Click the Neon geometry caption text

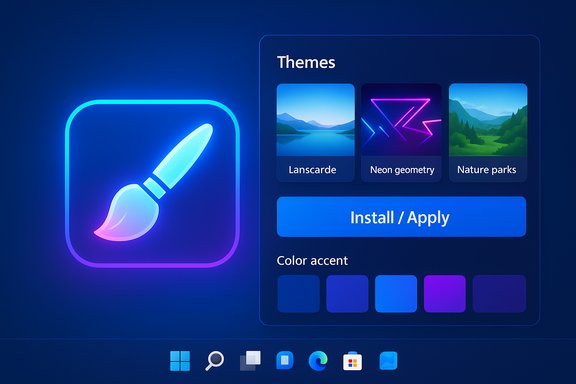402,170
